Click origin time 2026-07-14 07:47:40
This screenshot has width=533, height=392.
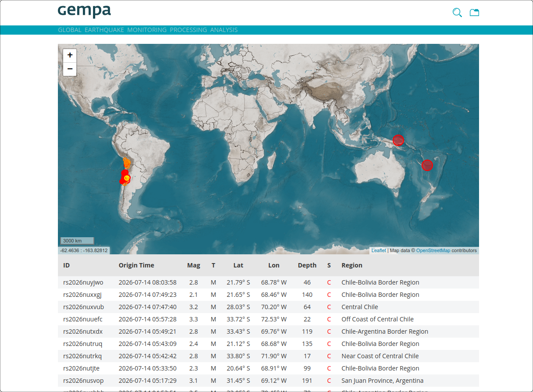click(x=147, y=307)
